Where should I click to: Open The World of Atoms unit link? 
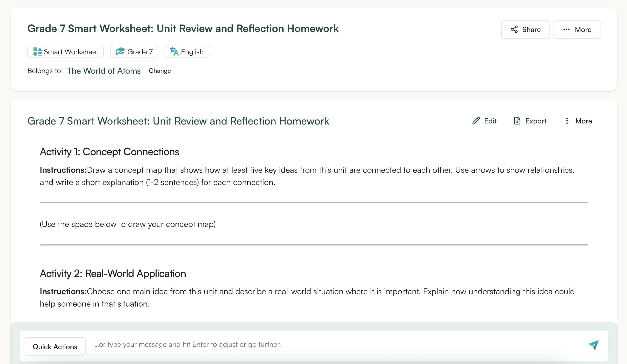(104, 71)
